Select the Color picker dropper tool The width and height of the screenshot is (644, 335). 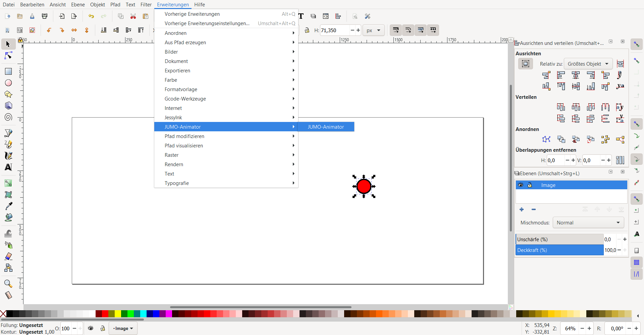[8, 206]
